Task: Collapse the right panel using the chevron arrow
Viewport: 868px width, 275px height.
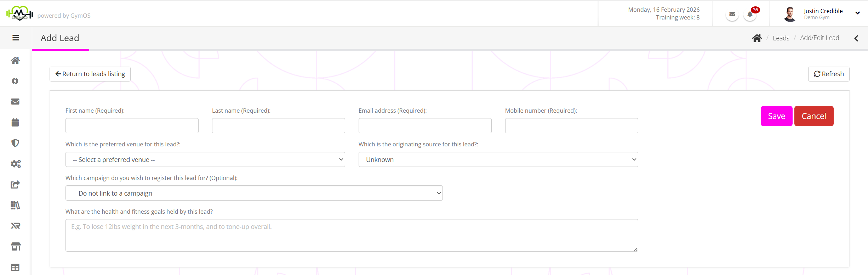Action: click(856, 38)
